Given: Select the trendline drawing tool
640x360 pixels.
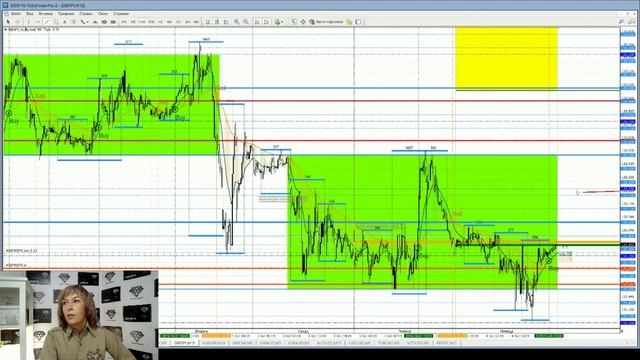Looking at the screenshot, I should click(x=47, y=22).
